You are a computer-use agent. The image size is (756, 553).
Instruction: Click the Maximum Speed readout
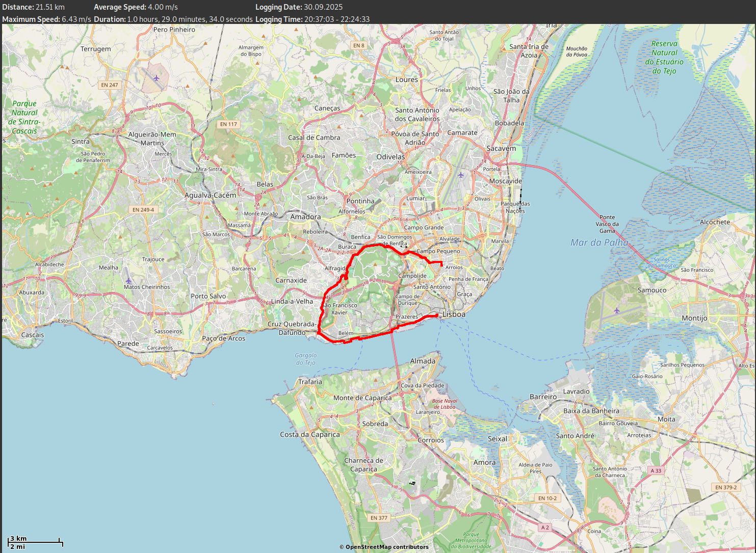click(x=47, y=19)
